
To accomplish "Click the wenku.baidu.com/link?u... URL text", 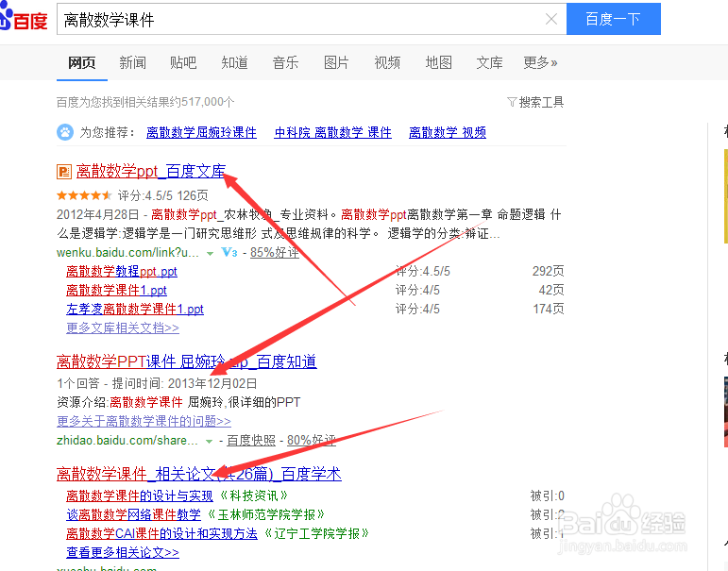I will (x=127, y=253).
